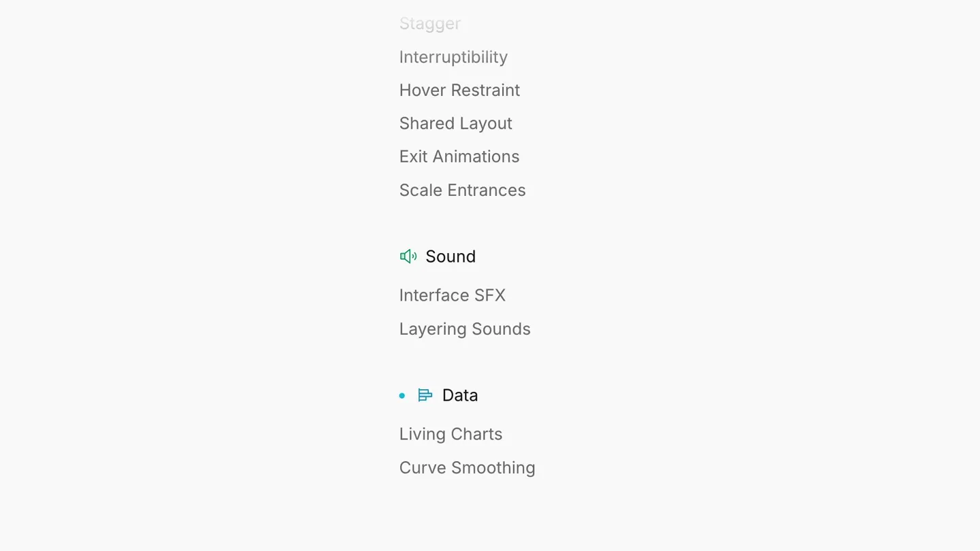Choose the last entry under Data

[x=468, y=468]
